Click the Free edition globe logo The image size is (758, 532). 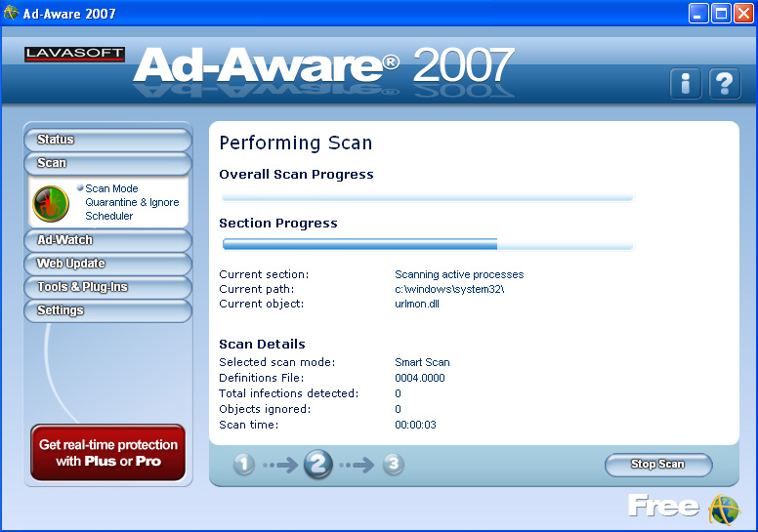pos(724,510)
